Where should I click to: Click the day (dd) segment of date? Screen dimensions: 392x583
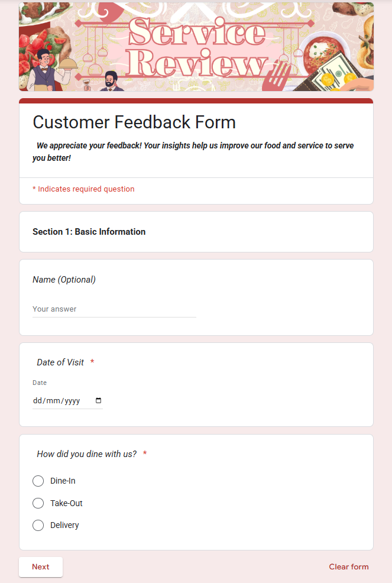pos(38,401)
